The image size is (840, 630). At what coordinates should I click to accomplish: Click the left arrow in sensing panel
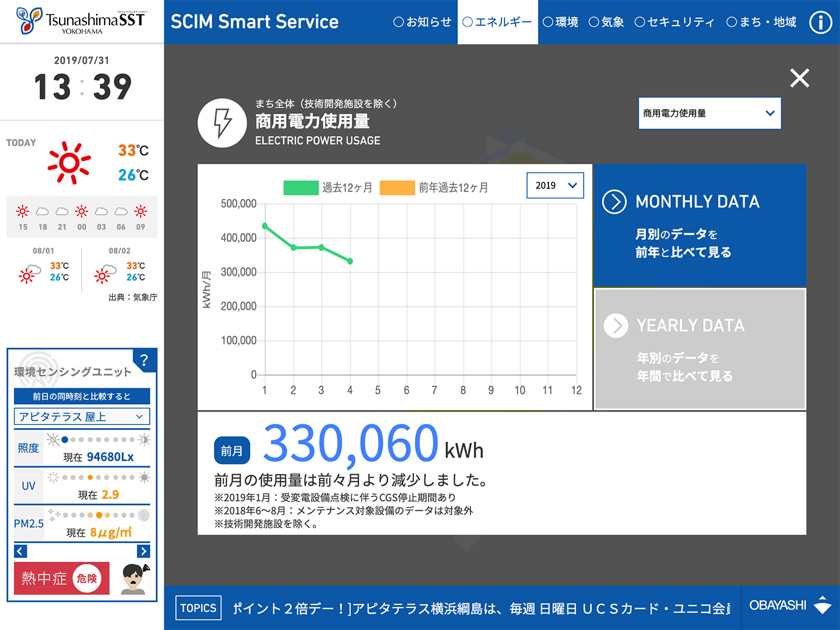[21, 551]
